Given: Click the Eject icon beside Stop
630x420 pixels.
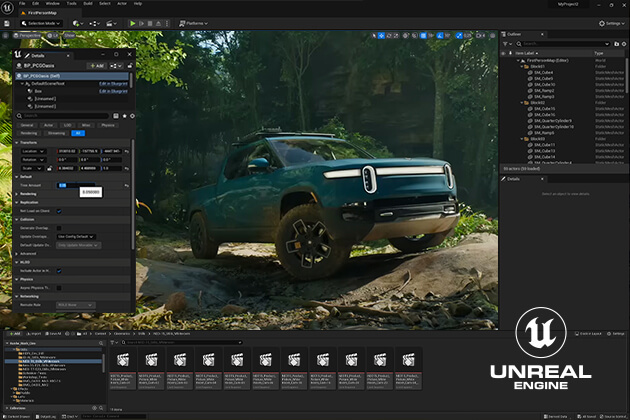Looking at the screenshot, I should click(x=158, y=23).
